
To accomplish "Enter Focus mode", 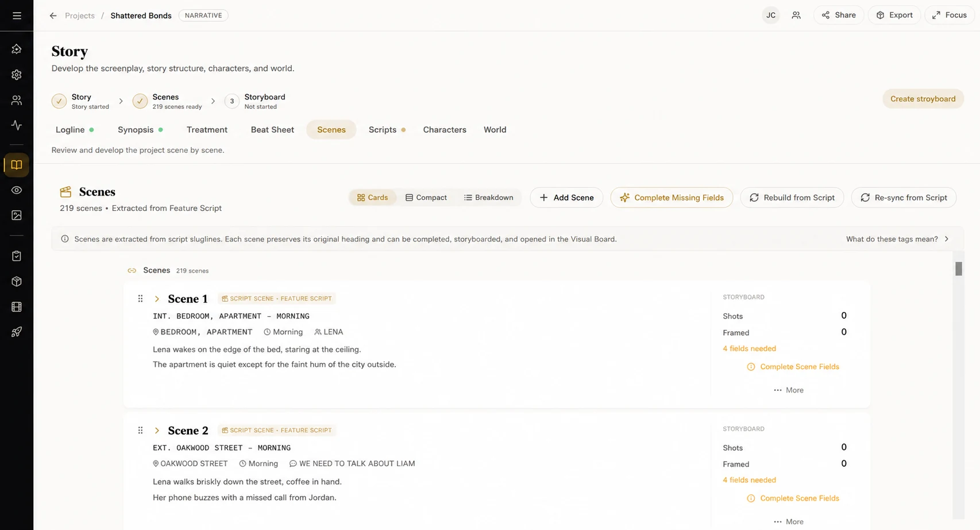I will click(x=950, y=16).
